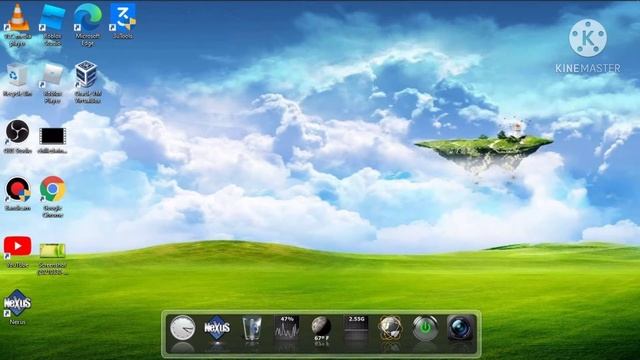Viewport: 640px width, 360px height.
Task: Select the Screenshot image file on desktop
Action: pos(53,258)
